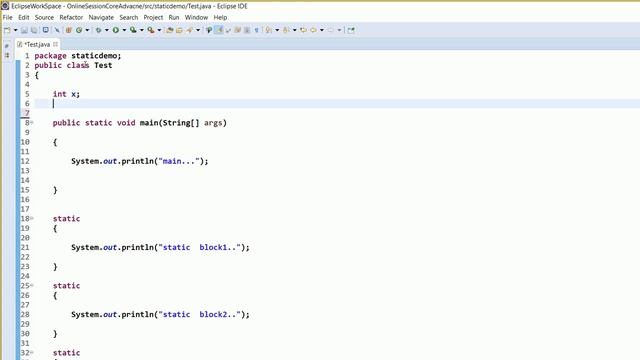Toggle Mark Occurrences highlighted icon
This screenshot has height=360, width=640.
point(219,30)
